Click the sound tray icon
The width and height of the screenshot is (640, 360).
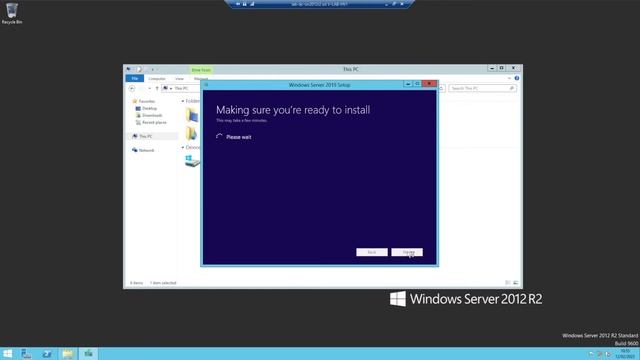pyautogui.click(x=608, y=354)
